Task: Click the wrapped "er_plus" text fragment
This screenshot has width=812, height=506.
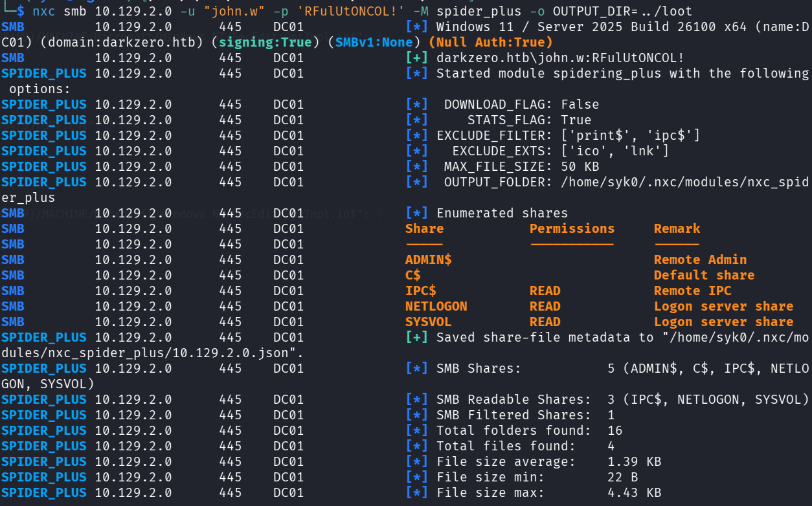Action: [x=28, y=197]
